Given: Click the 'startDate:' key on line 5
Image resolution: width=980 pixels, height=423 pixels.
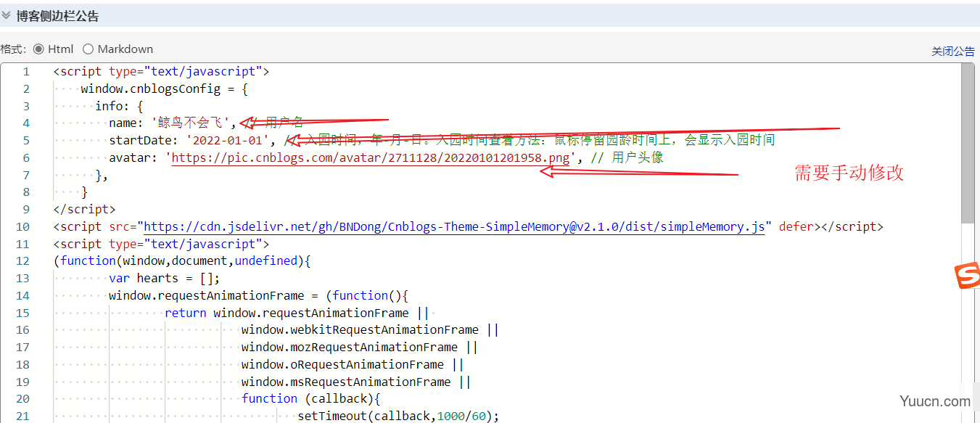Looking at the screenshot, I should pyautogui.click(x=144, y=140).
